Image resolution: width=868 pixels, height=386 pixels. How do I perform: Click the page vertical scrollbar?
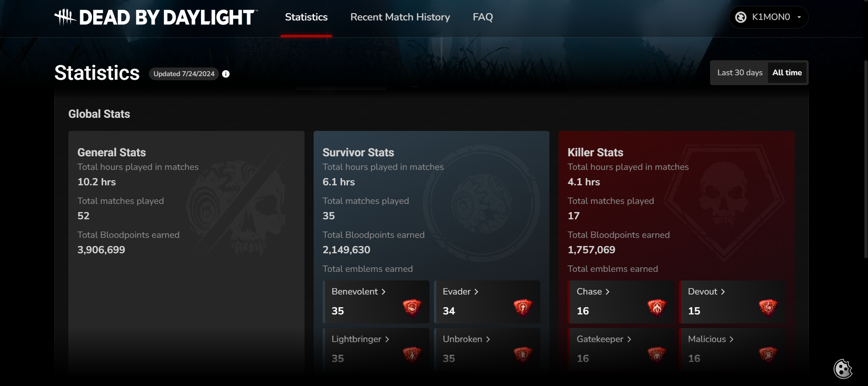(865, 159)
